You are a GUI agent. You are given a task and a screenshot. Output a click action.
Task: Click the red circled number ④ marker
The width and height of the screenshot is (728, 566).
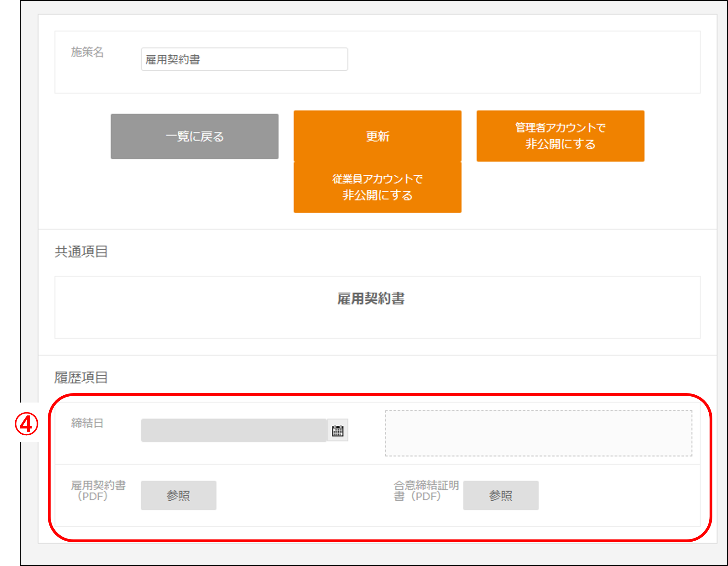(26, 424)
